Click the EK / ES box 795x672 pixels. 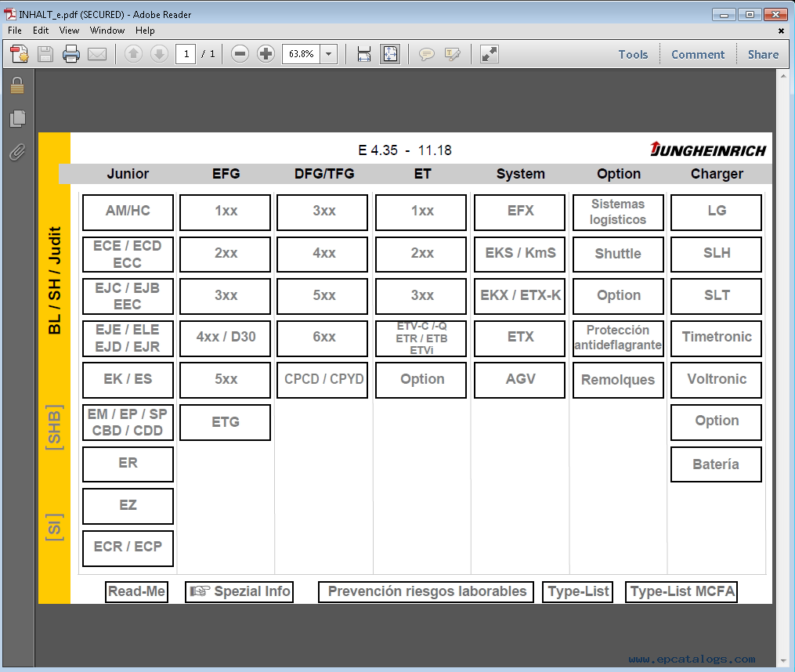pos(128,380)
